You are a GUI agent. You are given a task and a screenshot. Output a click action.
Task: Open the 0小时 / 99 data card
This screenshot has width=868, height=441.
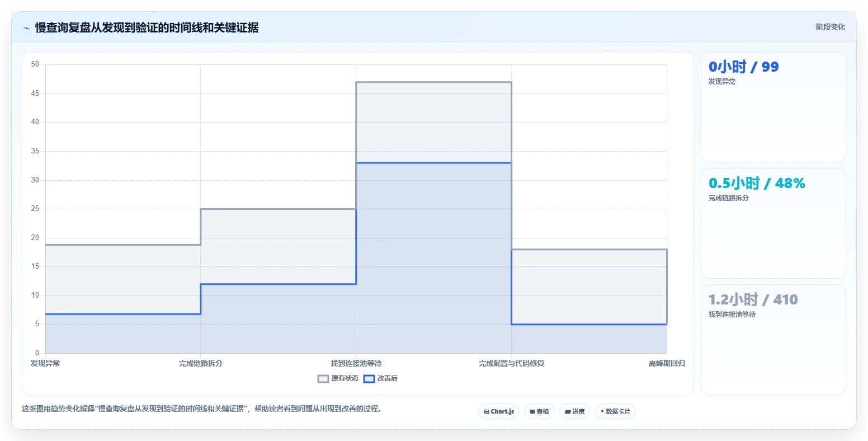click(x=773, y=107)
